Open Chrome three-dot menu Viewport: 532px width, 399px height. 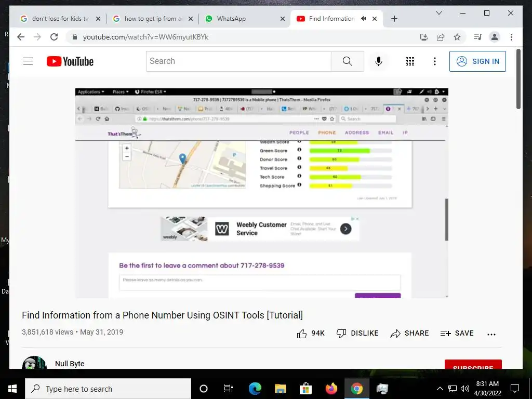pyautogui.click(x=511, y=37)
